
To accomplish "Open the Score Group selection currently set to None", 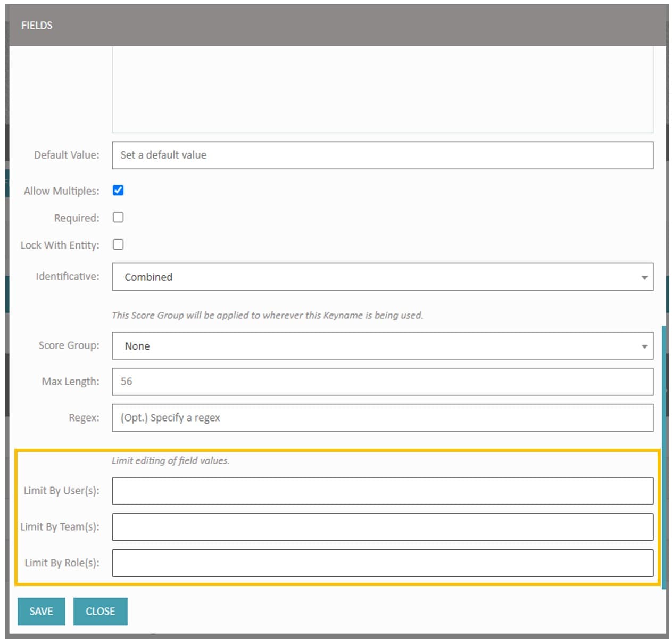I will click(372, 346).
